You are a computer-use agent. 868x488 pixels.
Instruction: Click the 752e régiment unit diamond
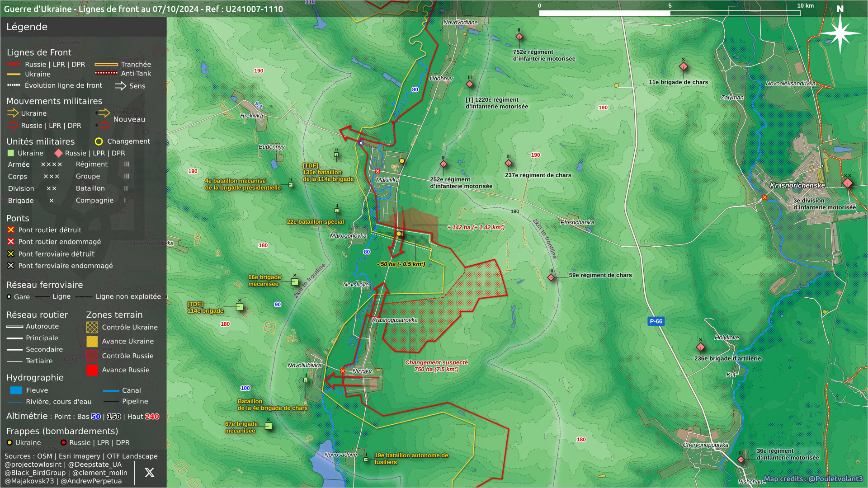[x=519, y=37]
